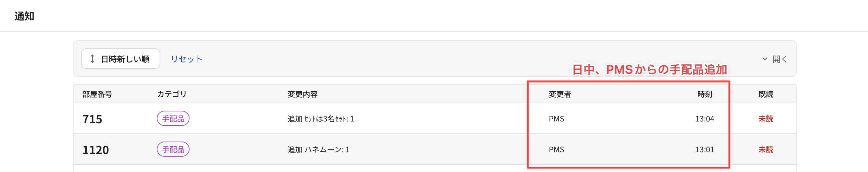Select the 13:04 time cell
This screenshot has width=868, height=172.
pyautogui.click(x=705, y=119)
